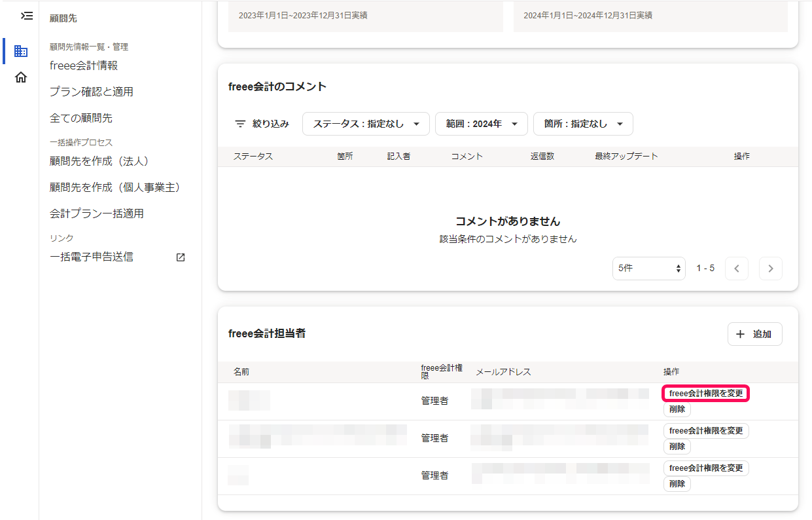This screenshot has height=520, width=812.
Task: Click the ステータス column header
Action: point(253,157)
